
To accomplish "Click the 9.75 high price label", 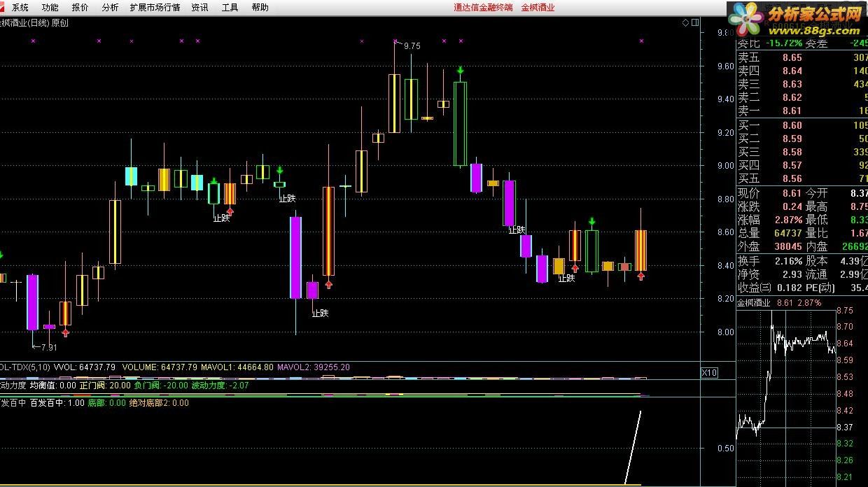I will (x=412, y=45).
